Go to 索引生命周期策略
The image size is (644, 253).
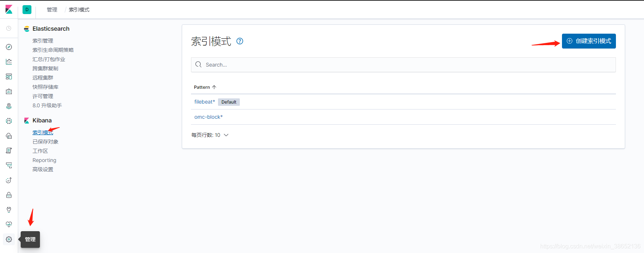click(53, 50)
